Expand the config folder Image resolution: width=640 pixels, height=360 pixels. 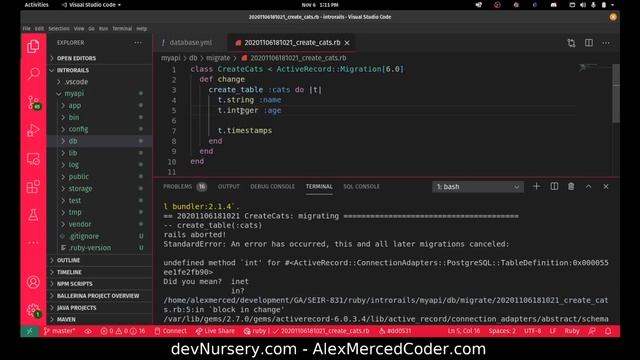click(100, 129)
